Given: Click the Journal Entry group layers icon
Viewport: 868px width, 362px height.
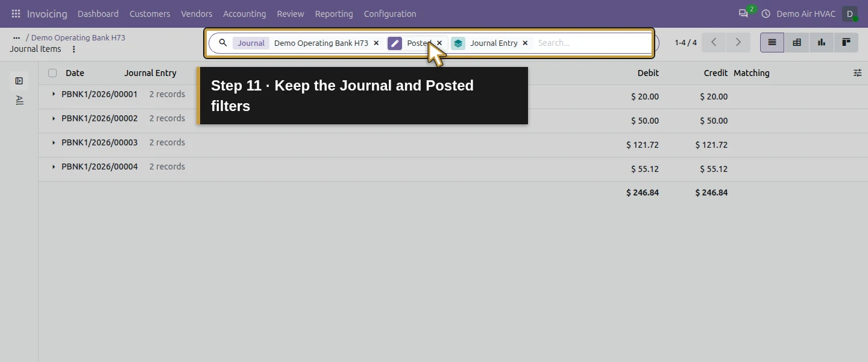Looking at the screenshot, I should coord(458,43).
